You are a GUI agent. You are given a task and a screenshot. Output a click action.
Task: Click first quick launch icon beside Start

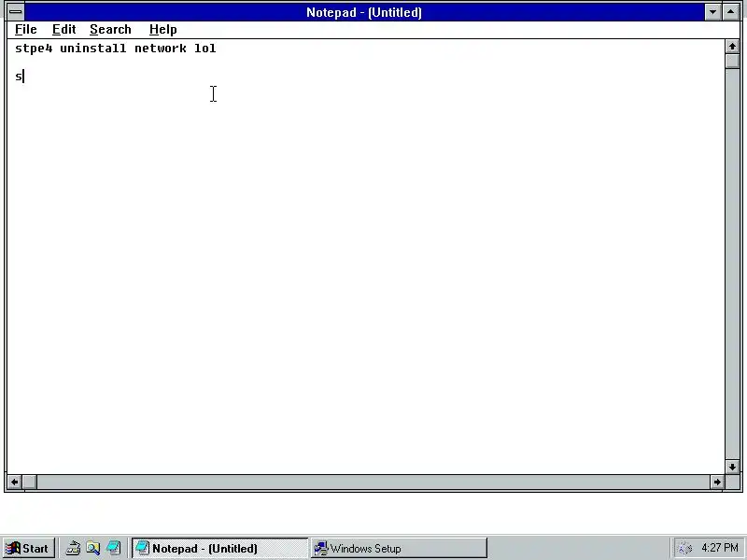point(73,548)
